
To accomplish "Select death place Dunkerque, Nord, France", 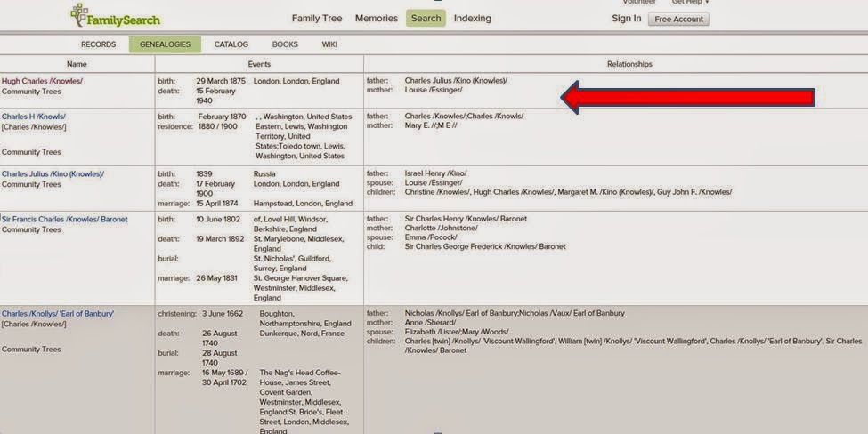I will point(302,334).
